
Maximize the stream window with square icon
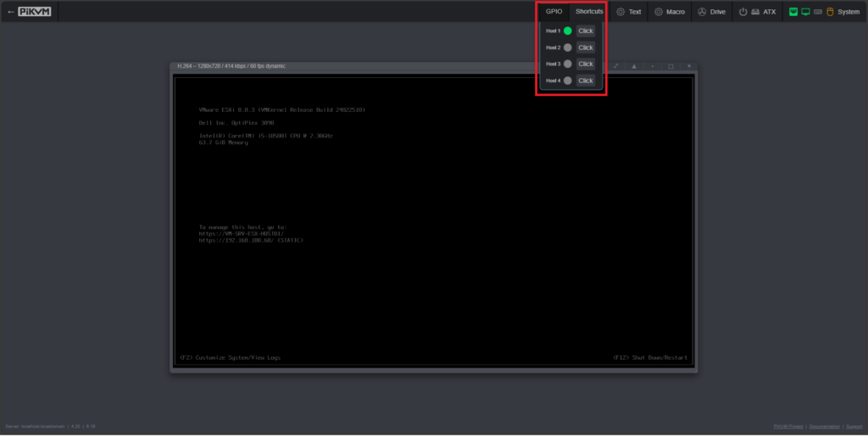(671, 66)
